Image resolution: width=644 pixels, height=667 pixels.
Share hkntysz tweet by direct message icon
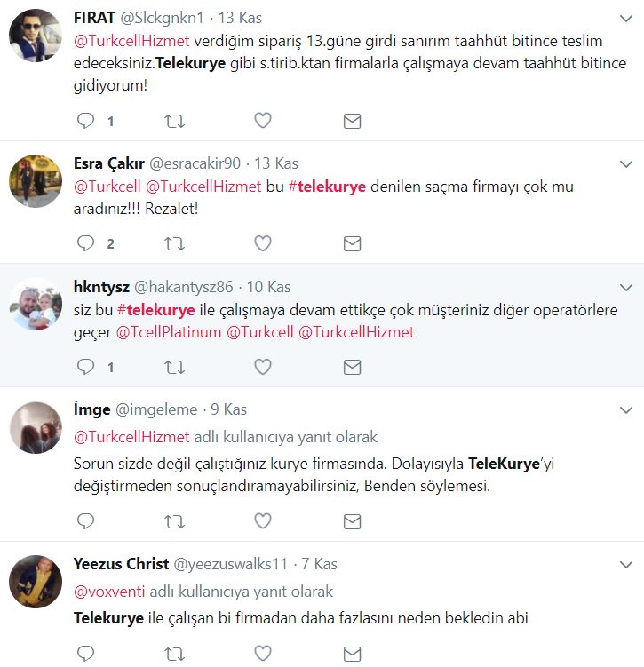click(x=352, y=367)
